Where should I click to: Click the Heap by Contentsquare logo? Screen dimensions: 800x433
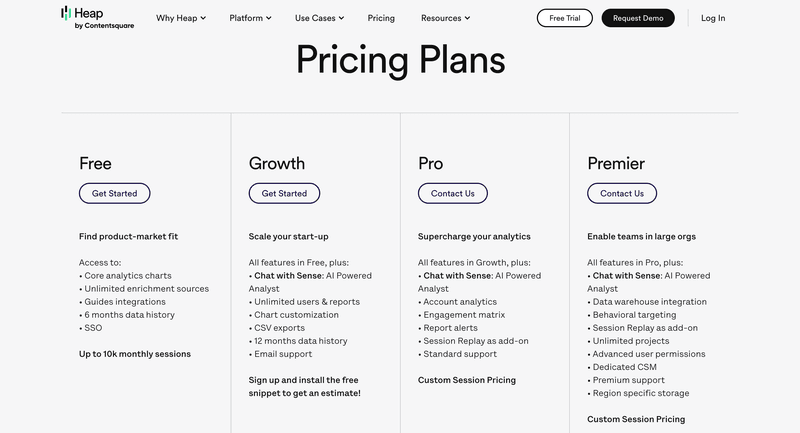coord(96,17)
